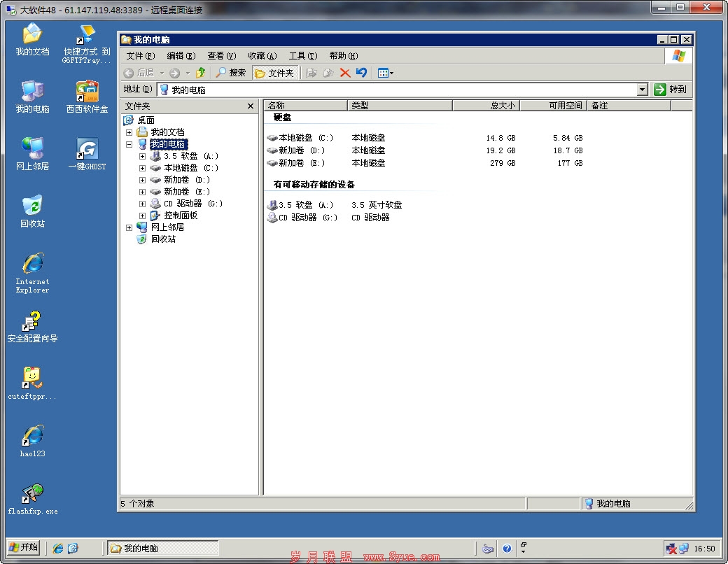Open the 文件(F) menu
Viewport: 728px width, 564px height.
click(x=140, y=56)
